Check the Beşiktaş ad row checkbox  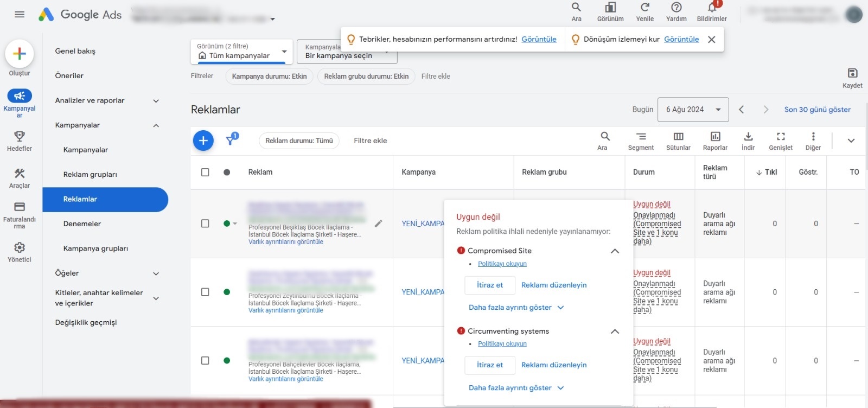[205, 224]
